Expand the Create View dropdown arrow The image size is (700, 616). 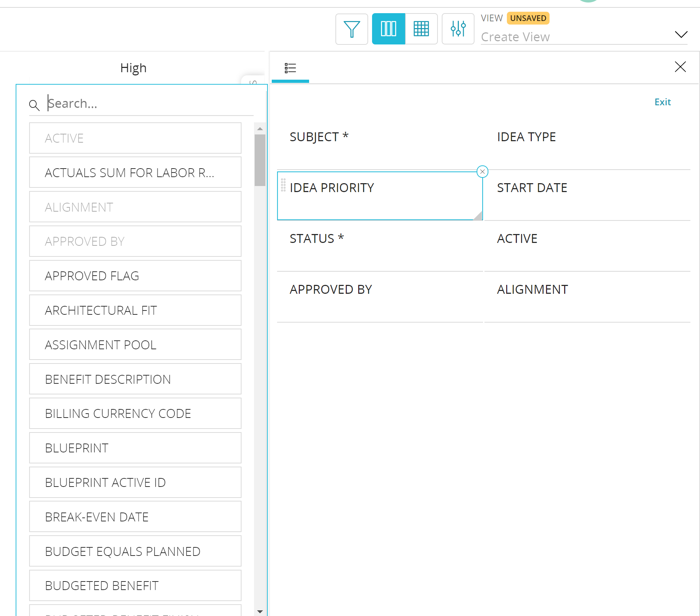(681, 34)
